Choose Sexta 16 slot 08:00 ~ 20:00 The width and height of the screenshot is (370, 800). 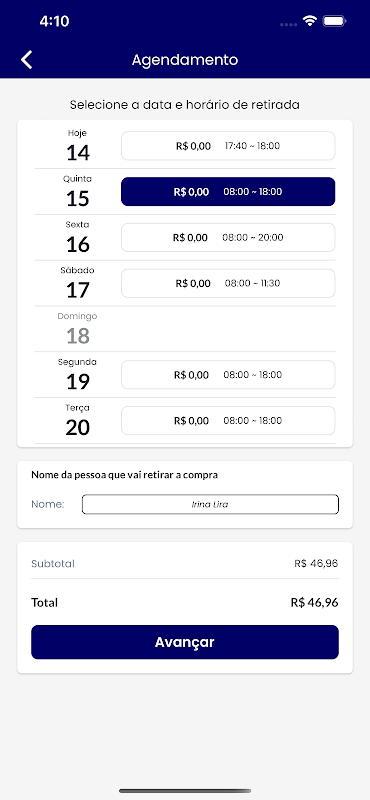pos(228,237)
